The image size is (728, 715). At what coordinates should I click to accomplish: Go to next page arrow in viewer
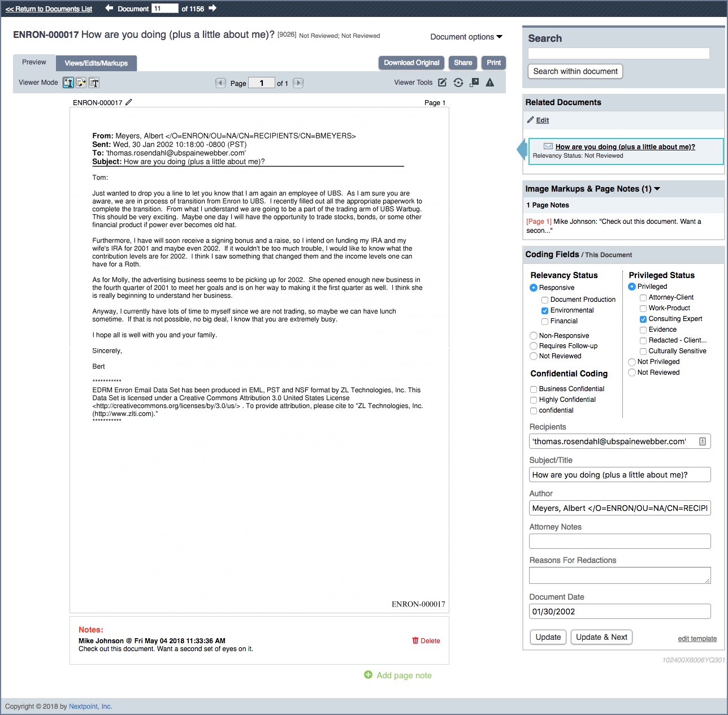(x=298, y=83)
